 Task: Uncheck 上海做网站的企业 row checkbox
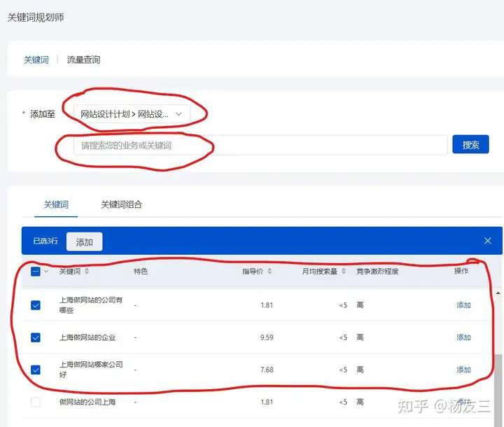click(x=36, y=337)
